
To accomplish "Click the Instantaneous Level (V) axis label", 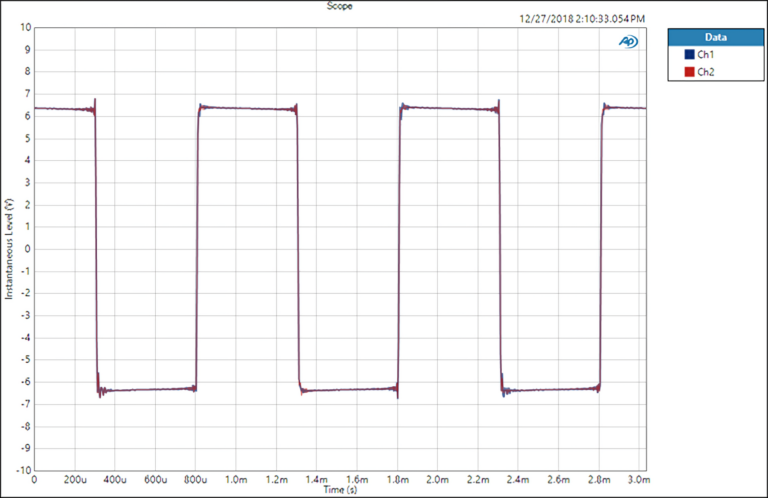I will [x=9, y=249].
